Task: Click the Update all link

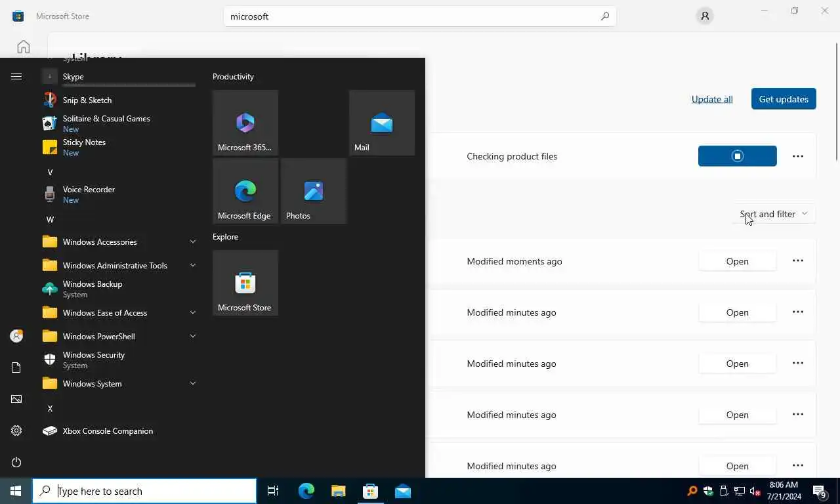Action: coord(712,99)
